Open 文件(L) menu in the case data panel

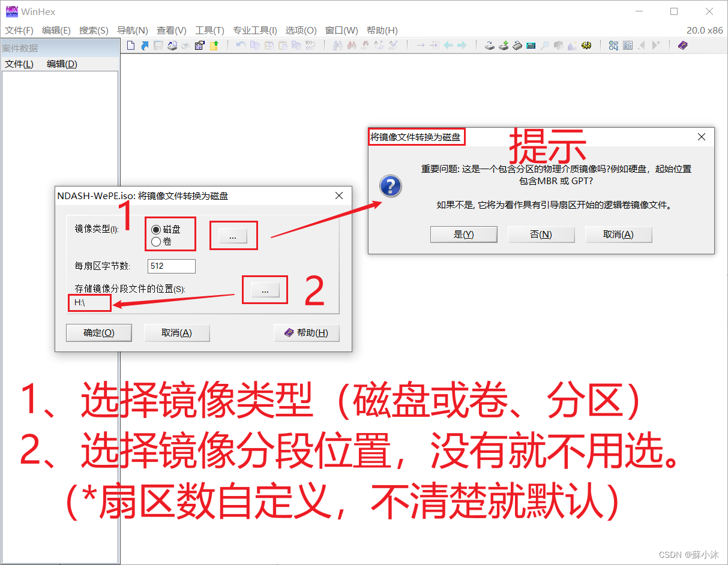click(x=19, y=64)
